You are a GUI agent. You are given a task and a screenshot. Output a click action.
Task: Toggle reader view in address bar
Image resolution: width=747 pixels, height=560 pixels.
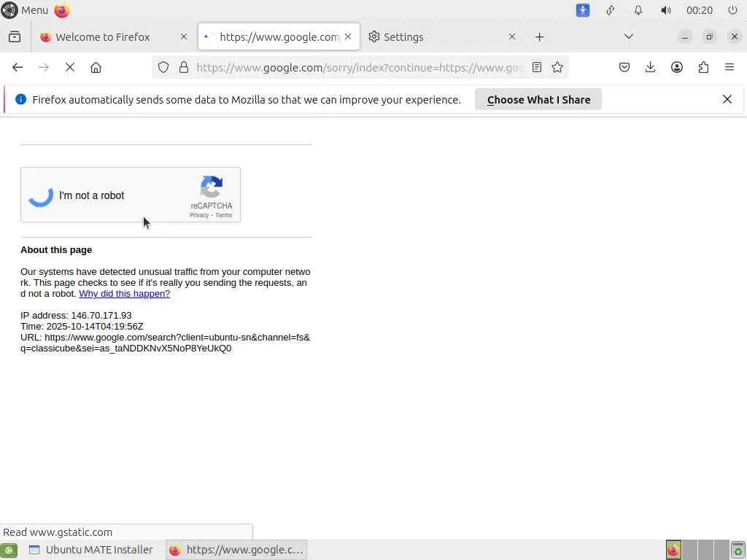coord(537,68)
